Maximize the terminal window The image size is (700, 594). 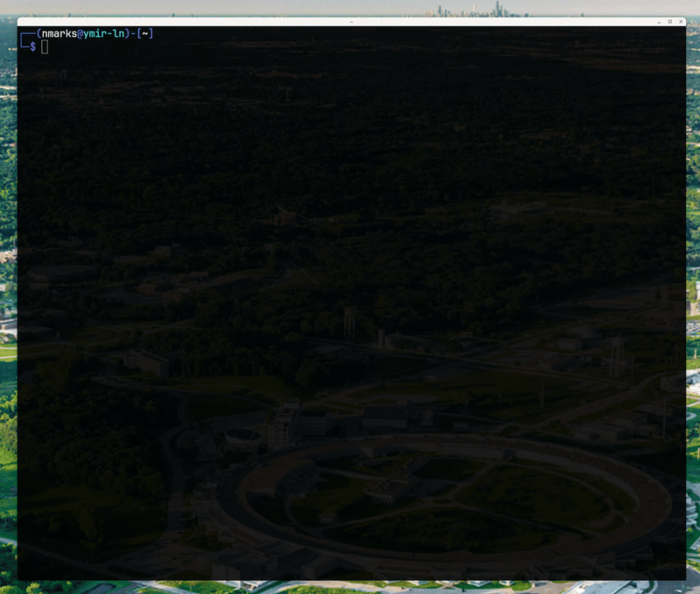[x=669, y=21]
